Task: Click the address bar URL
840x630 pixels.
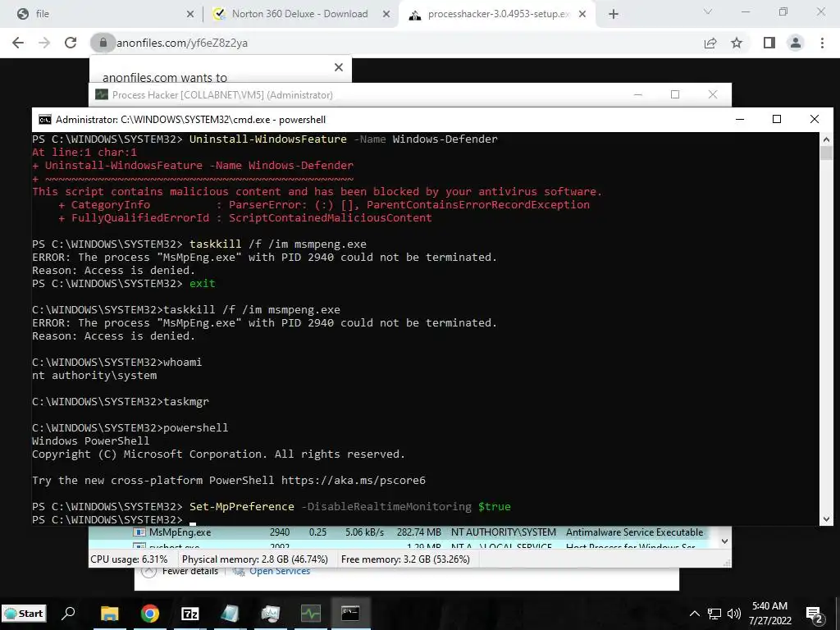Action: point(182,43)
